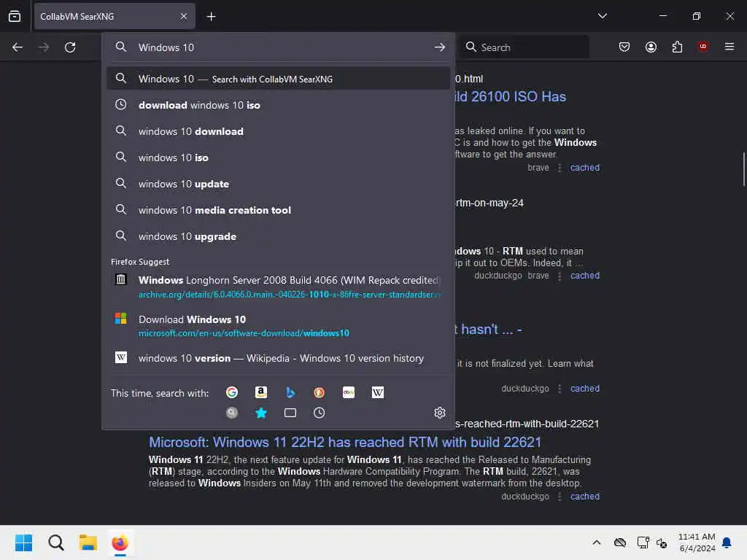Click the Search box in the toolbar
Image resolution: width=747 pixels, height=560 pixels.
pos(525,47)
